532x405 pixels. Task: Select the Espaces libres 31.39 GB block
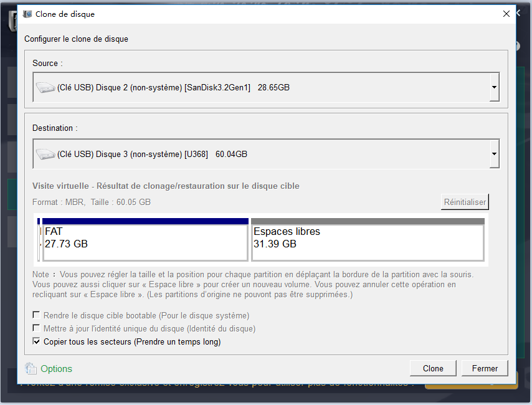pos(367,242)
